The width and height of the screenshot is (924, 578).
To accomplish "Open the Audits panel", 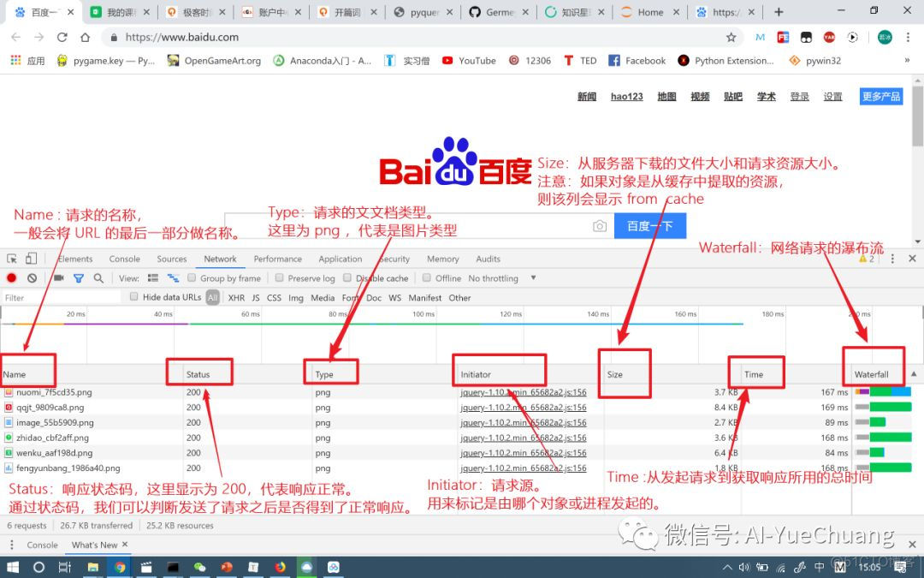I will click(488, 259).
